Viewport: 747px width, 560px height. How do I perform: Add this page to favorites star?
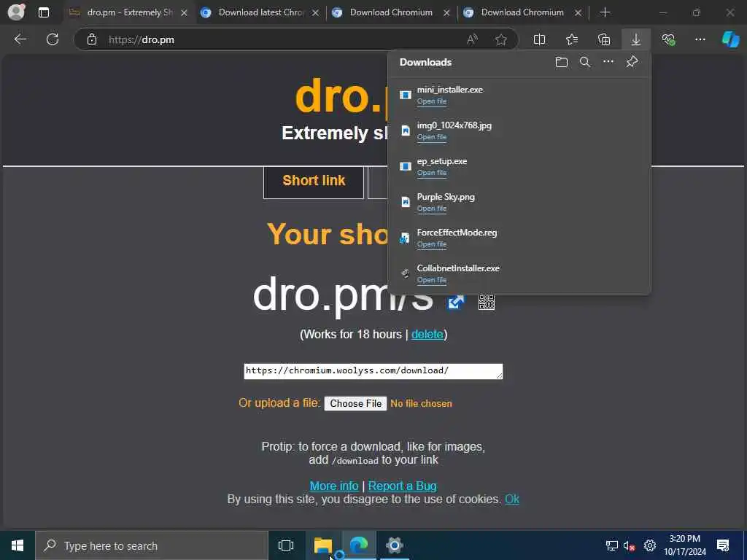500,39
